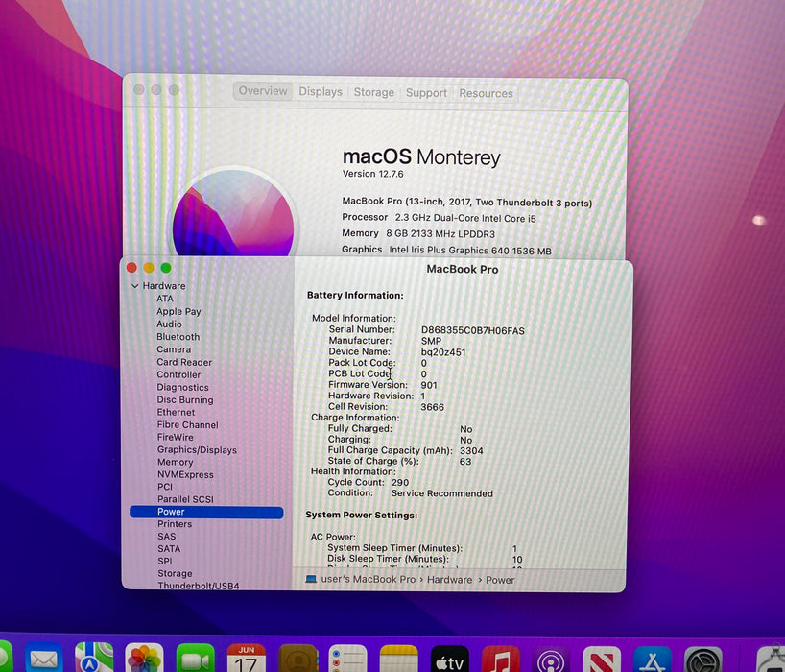
Task: Select Camera in the sidebar
Action: [174, 349]
